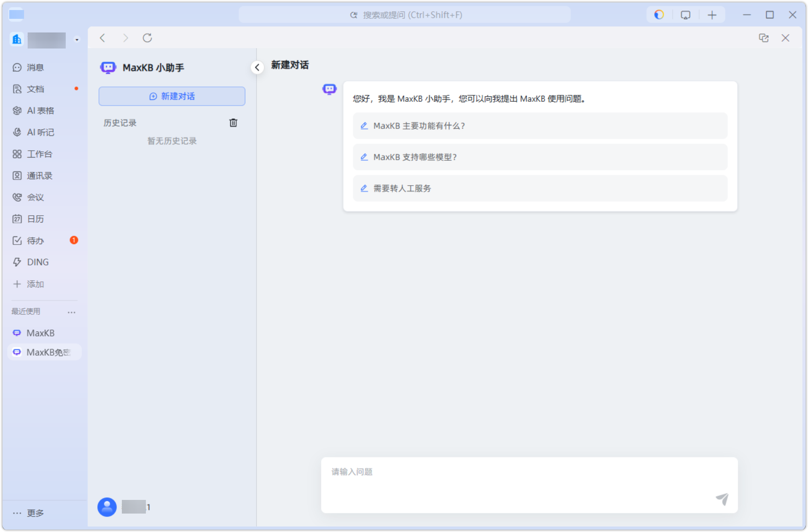Click the 新建对话 button
Viewport: 808px width, 532px height.
tap(172, 96)
